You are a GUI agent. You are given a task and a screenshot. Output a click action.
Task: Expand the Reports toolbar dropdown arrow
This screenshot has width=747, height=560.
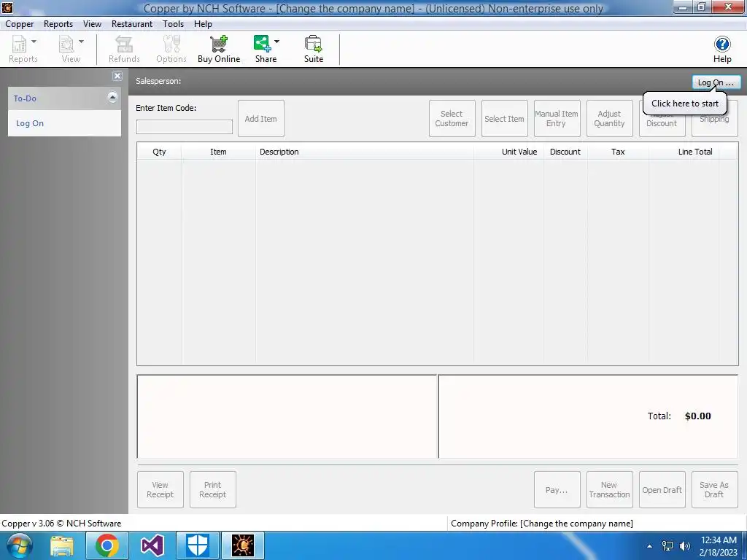point(34,42)
